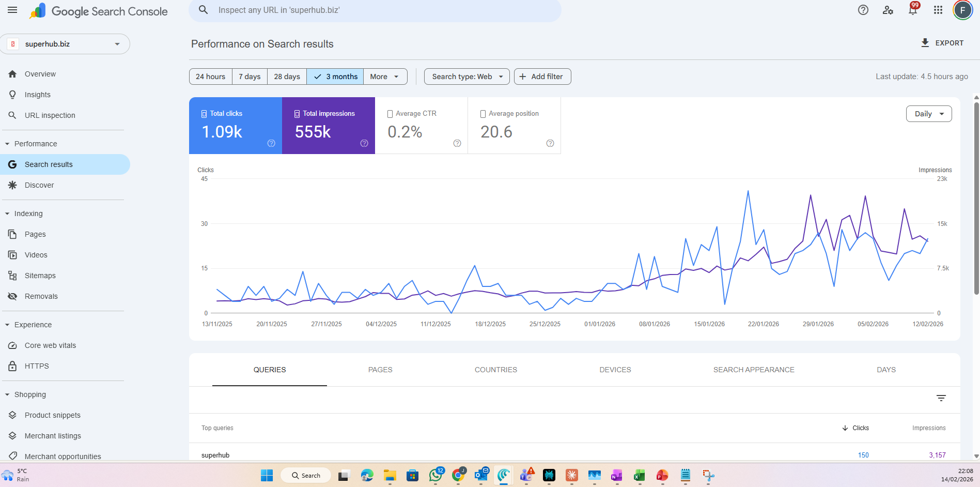
Task: Open HTTPS report
Action: coord(65,366)
